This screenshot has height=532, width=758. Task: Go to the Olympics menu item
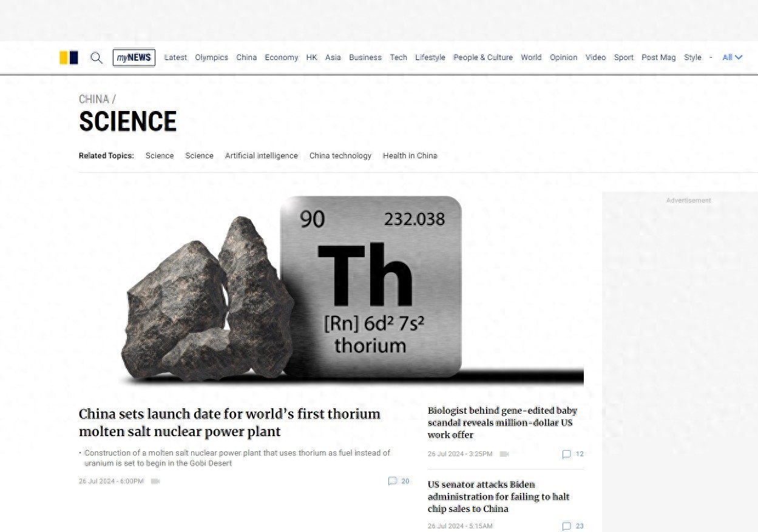coord(211,58)
